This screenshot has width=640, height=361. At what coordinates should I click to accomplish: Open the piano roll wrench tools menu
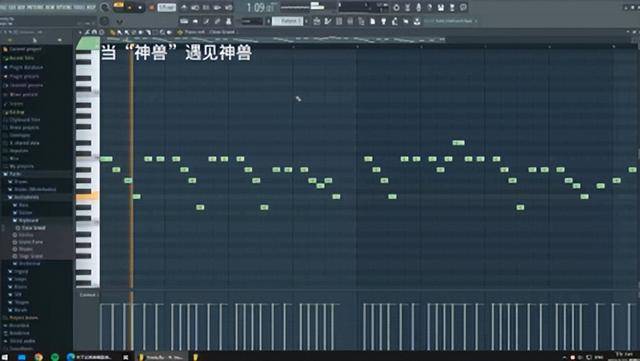pyautogui.click(x=87, y=32)
